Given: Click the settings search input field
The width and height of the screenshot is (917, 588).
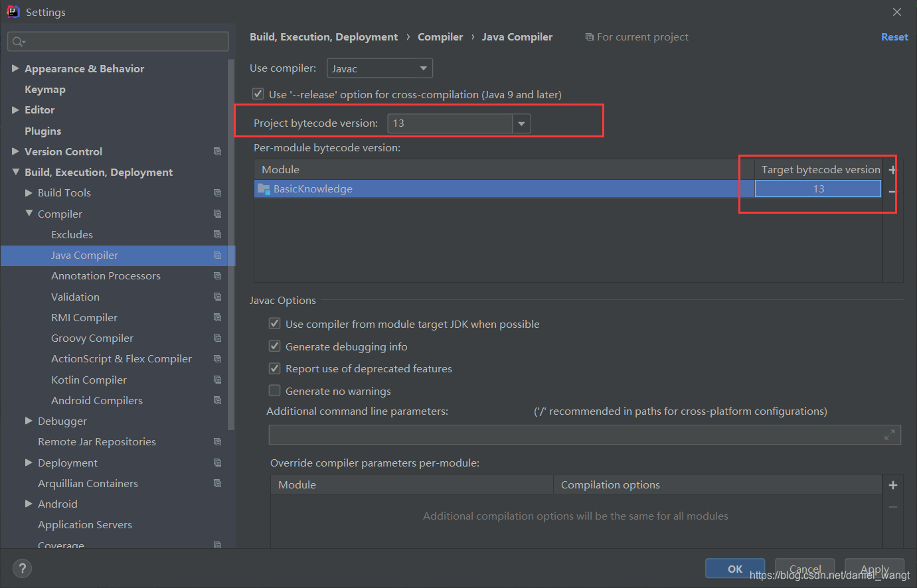Looking at the screenshot, I should tap(118, 42).
